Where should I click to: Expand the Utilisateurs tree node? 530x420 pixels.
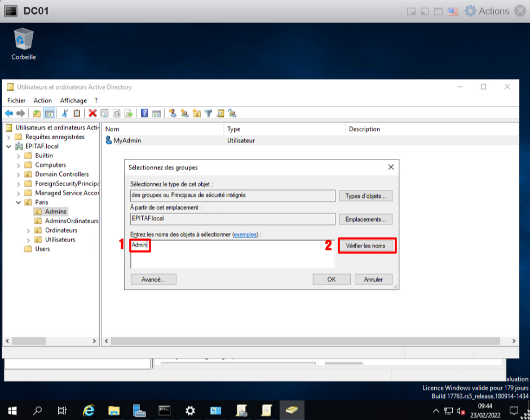pyautogui.click(x=29, y=240)
